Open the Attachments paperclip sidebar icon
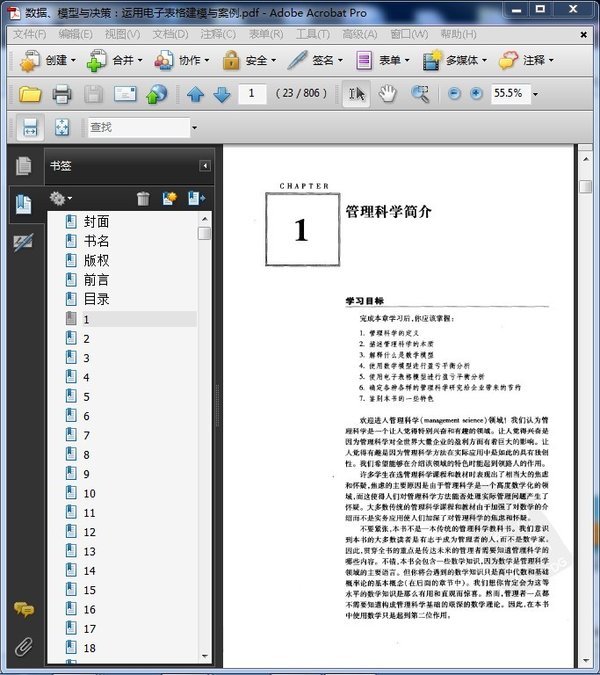 (24, 647)
